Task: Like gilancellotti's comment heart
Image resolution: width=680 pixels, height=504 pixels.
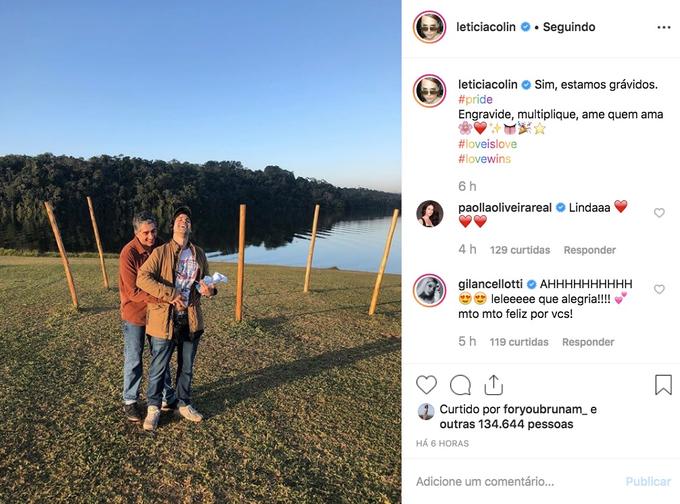Action: [659, 289]
